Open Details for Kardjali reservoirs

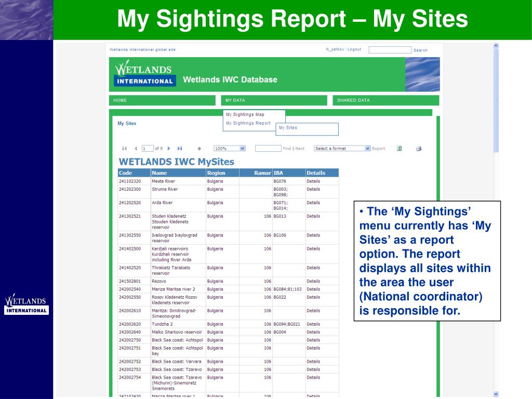click(x=313, y=249)
